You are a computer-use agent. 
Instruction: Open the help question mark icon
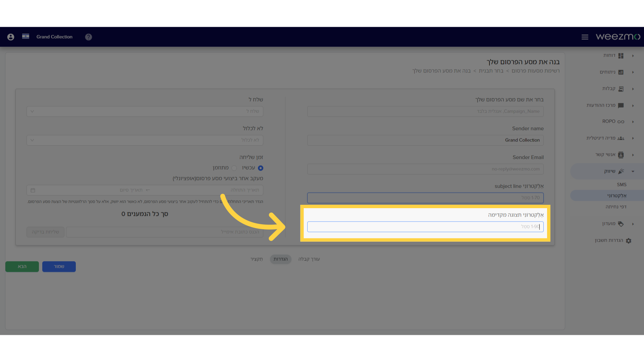coord(89,37)
